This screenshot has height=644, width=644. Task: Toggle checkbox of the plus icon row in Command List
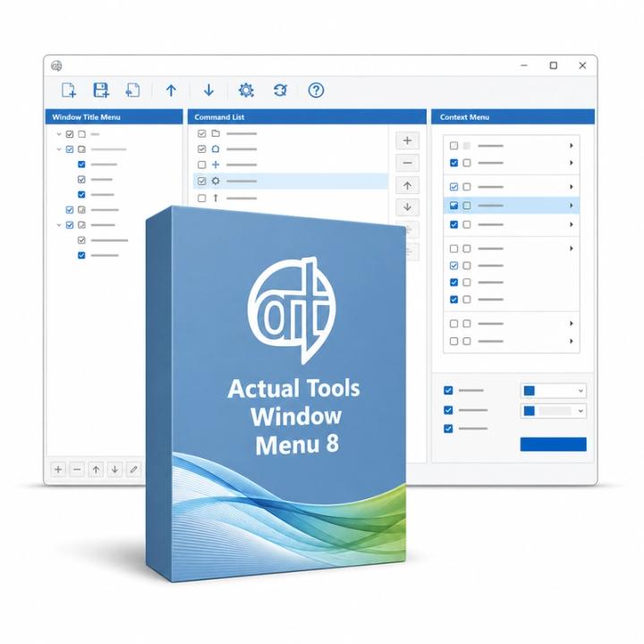pos(201,165)
